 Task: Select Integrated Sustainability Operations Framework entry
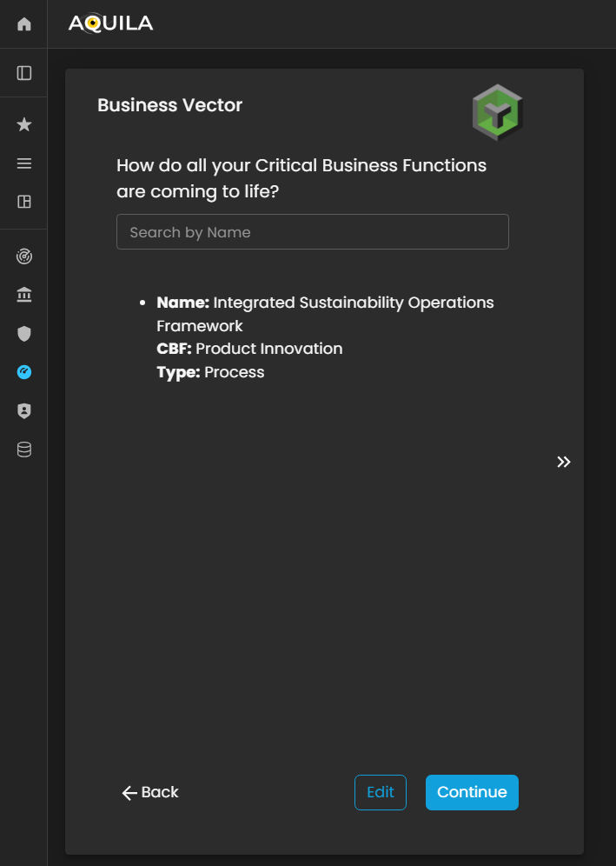pyautogui.click(x=325, y=314)
